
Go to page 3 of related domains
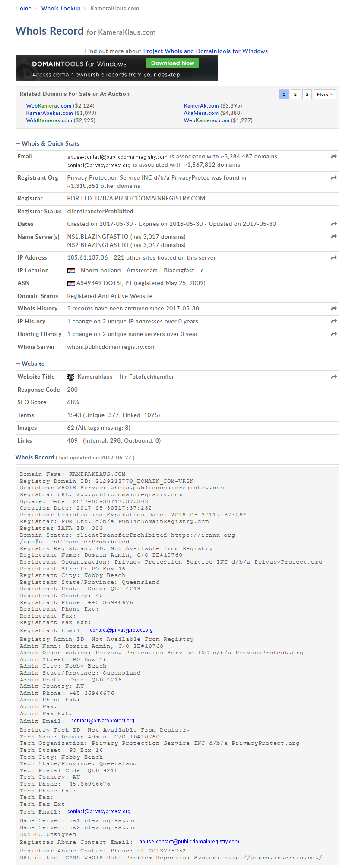[x=307, y=95]
